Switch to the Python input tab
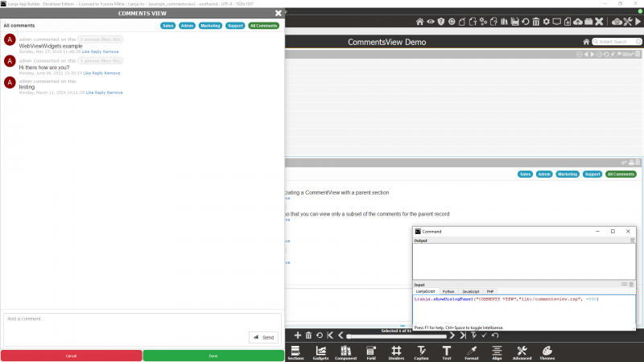The height and width of the screenshot is (362, 644). coord(448,291)
